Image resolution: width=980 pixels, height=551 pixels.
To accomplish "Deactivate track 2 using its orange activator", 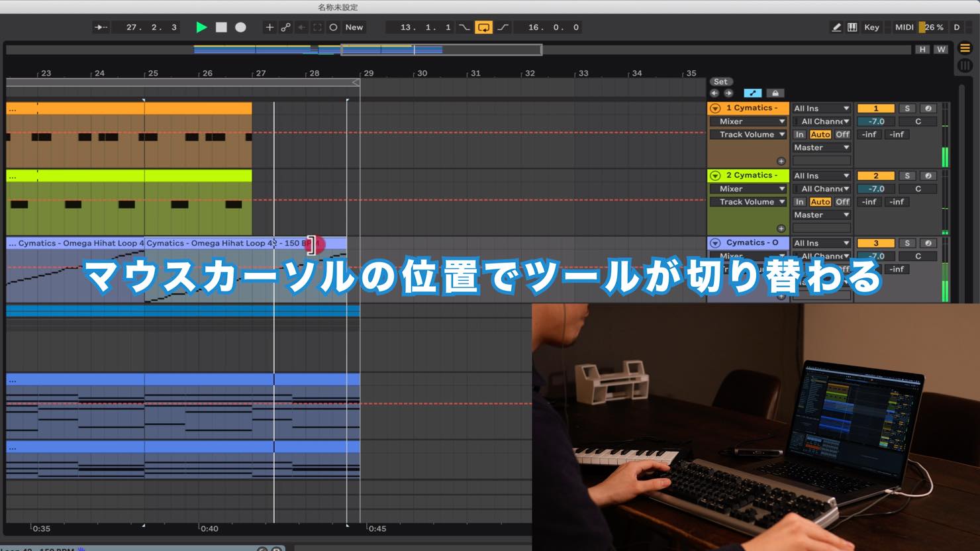I will click(875, 176).
